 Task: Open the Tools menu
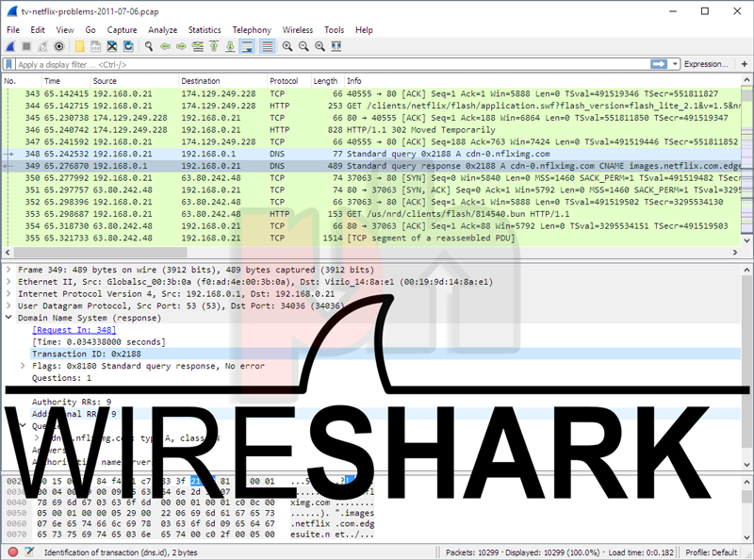334,30
